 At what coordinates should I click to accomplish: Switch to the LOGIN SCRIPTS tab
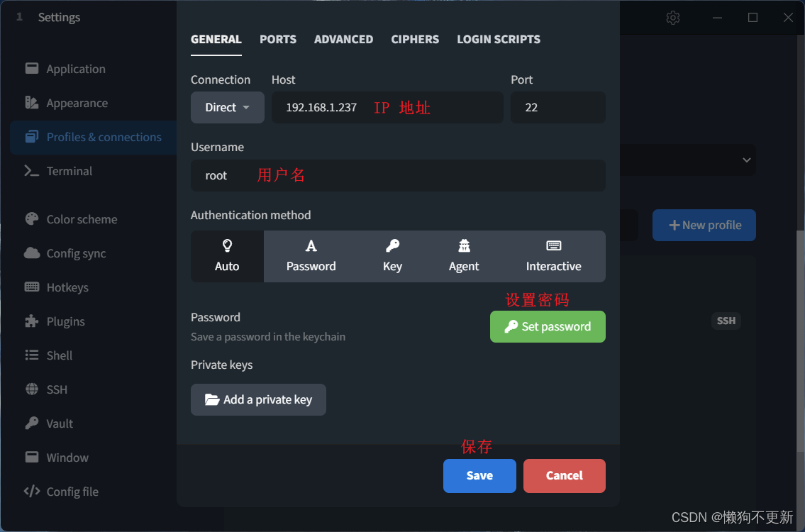pos(499,39)
